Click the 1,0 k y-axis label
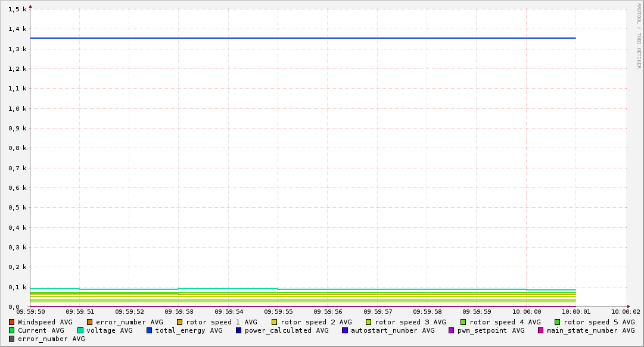Viewport: 644px width, 347px height. coord(18,108)
